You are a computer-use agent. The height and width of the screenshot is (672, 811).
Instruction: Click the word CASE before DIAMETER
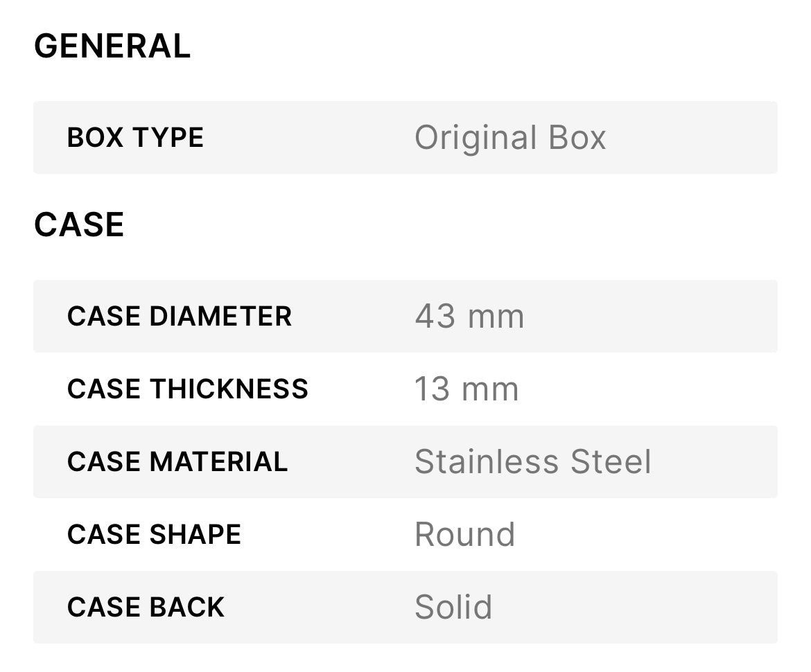tap(104, 317)
